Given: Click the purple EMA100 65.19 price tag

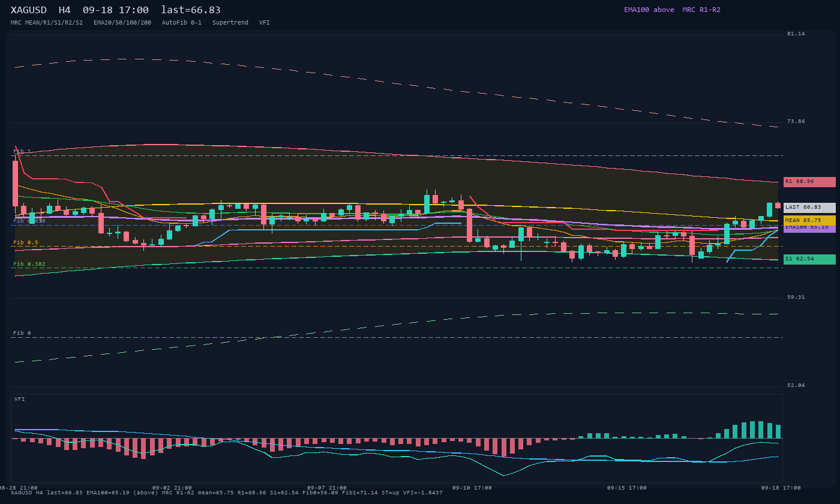Looking at the screenshot, I should coord(809,229).
